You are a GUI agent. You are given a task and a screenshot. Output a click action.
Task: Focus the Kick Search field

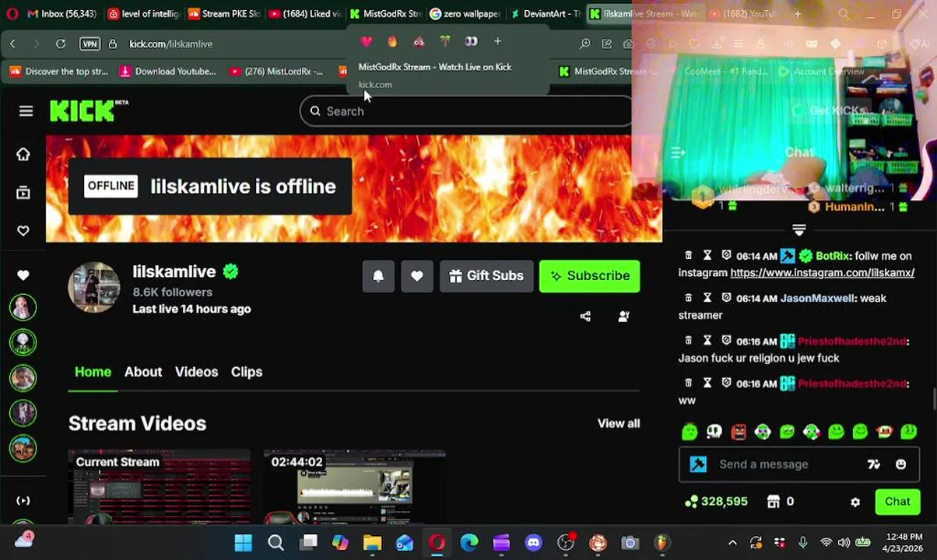coord(465,111)
